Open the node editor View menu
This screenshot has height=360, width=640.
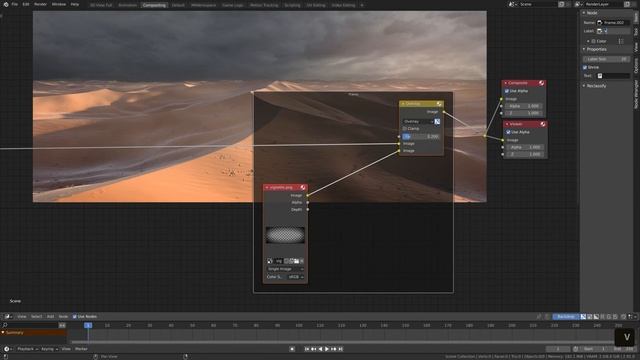click(22, 316)
